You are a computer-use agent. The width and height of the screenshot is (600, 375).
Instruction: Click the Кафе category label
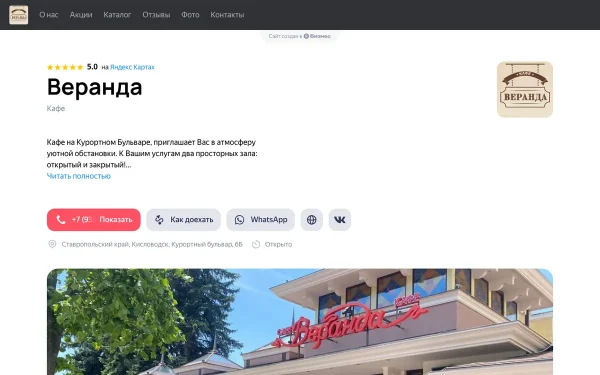(x=56, y=108)
